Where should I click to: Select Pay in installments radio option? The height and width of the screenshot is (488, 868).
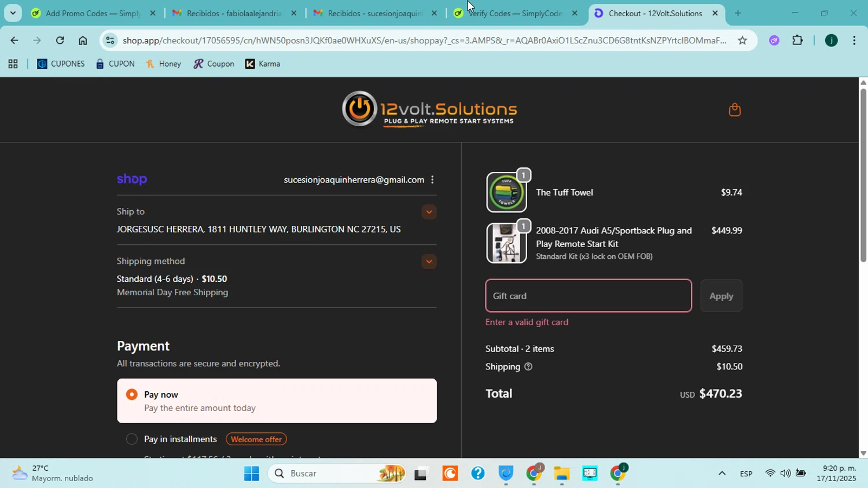point(132,439)
